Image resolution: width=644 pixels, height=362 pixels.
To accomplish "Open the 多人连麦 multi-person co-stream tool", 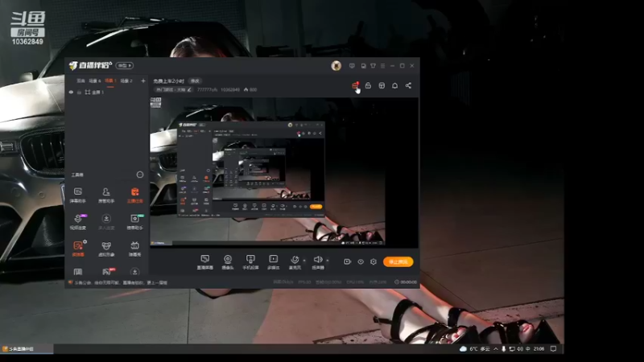I will (x=106, y=222).
